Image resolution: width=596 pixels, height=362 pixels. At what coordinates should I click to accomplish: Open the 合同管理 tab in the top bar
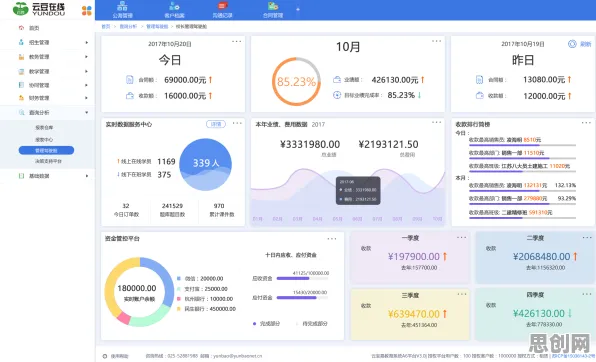pos(273,10)
